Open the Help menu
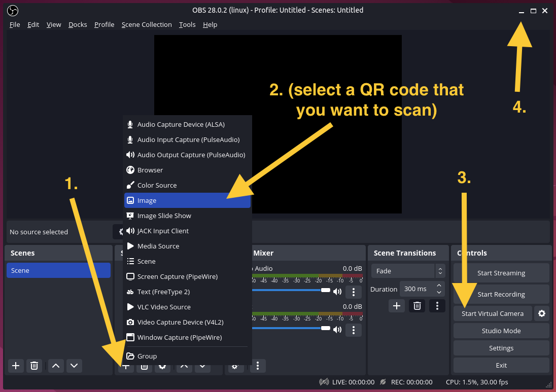 point(210,24)
